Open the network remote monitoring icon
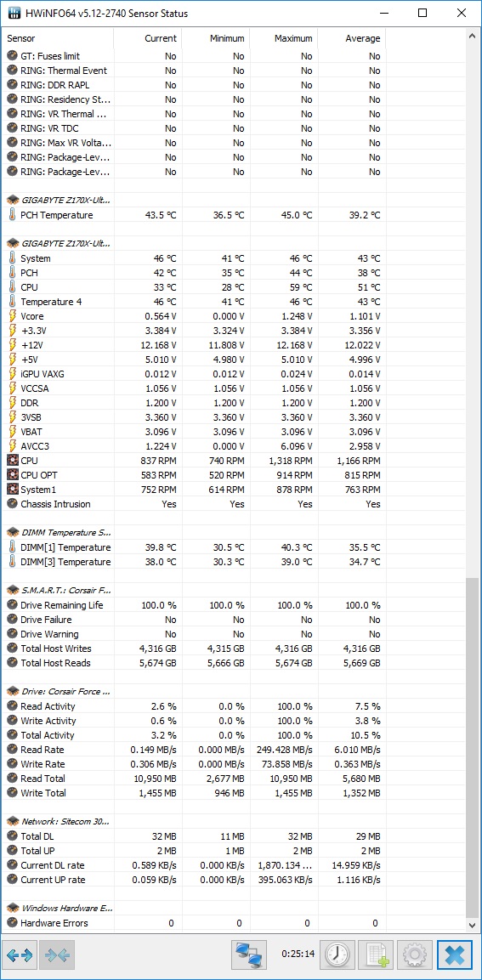The width and height of the screenshot is (482, 980). (x=249, y=955)
